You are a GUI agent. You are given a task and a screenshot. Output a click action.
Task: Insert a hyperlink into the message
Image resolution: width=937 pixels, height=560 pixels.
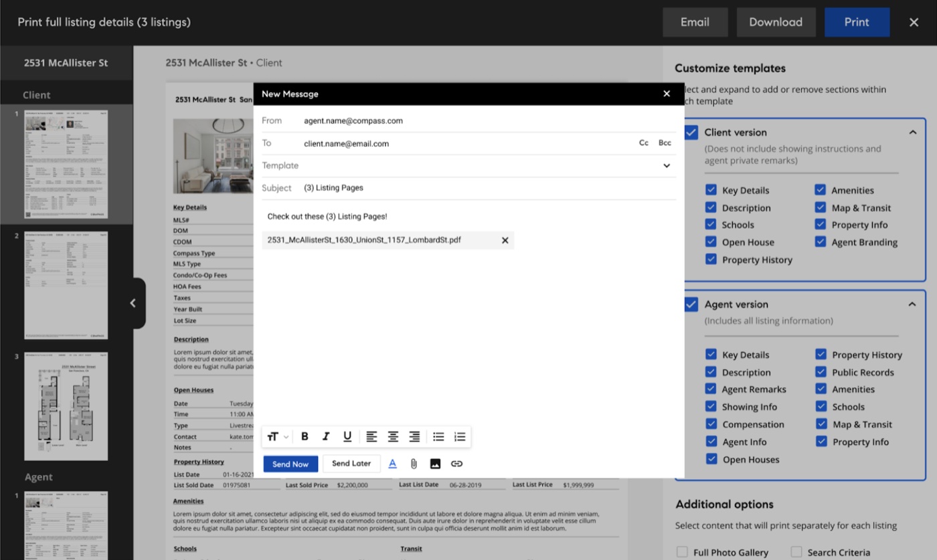(x=456, y=464)
